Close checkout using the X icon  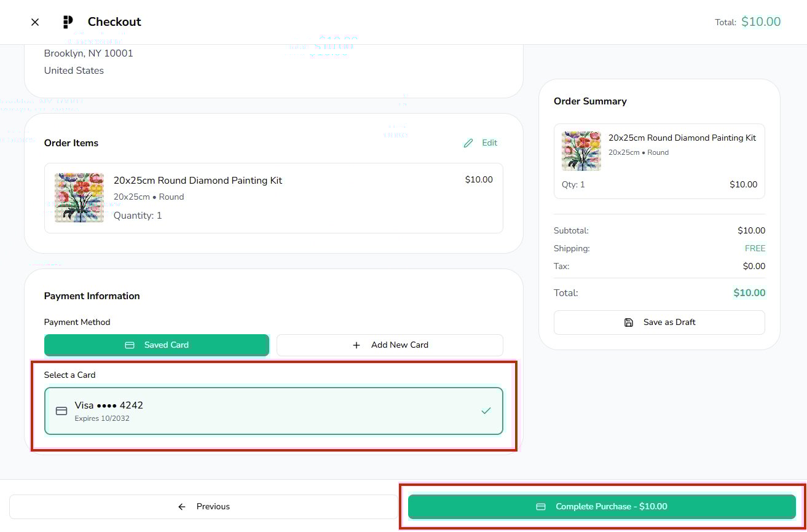tap(35, 22)
